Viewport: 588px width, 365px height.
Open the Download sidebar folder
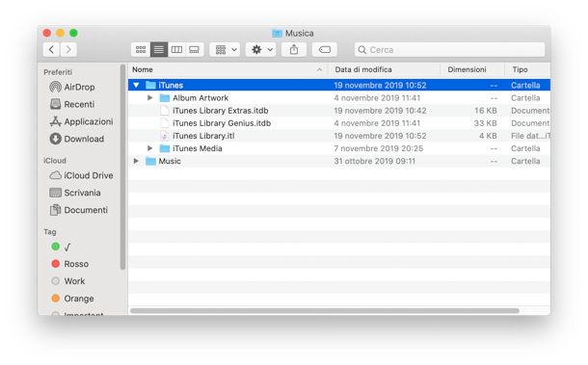pyautogui.click(x=77, y=139)
